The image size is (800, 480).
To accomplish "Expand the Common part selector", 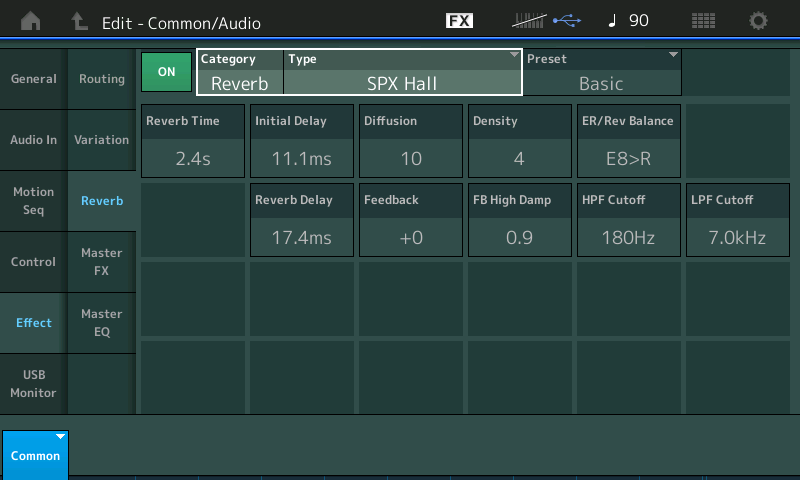I will tap(35, 455).
